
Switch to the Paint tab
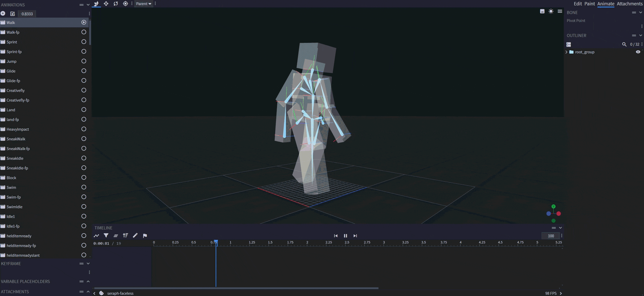(x=590, y=4)
